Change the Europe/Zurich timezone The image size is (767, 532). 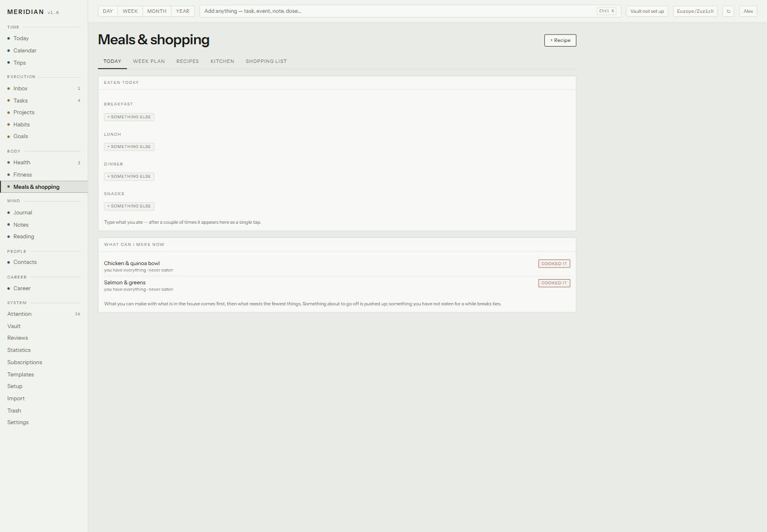pyautogui.click(x=695, y=11)
